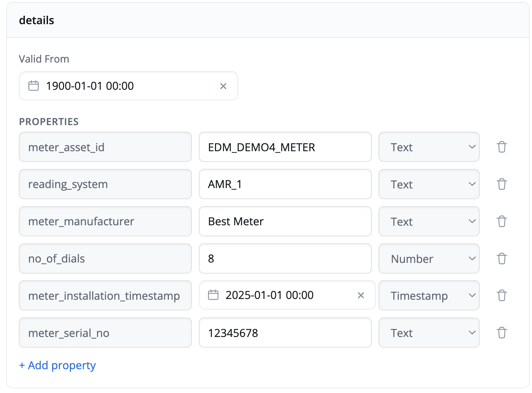Select the meter_asset_id name field

click(105, 147)
